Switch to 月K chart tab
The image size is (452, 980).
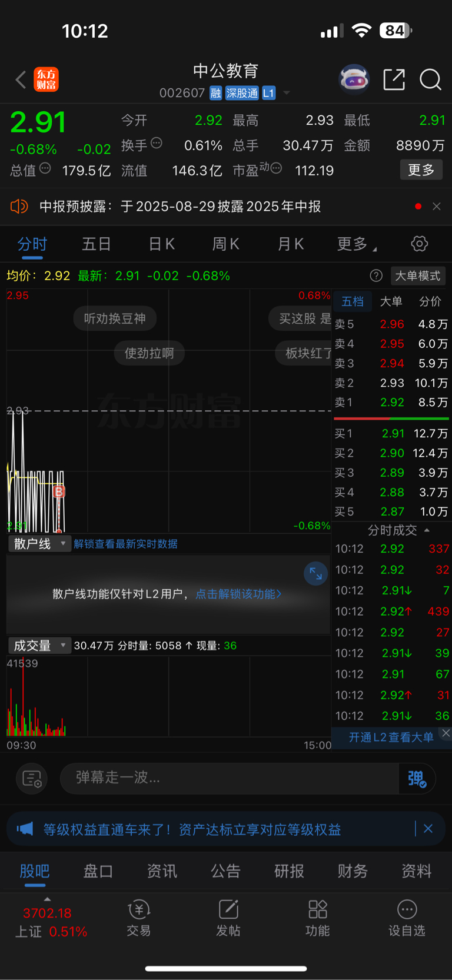pyautogui.click(x=291, y=244)
